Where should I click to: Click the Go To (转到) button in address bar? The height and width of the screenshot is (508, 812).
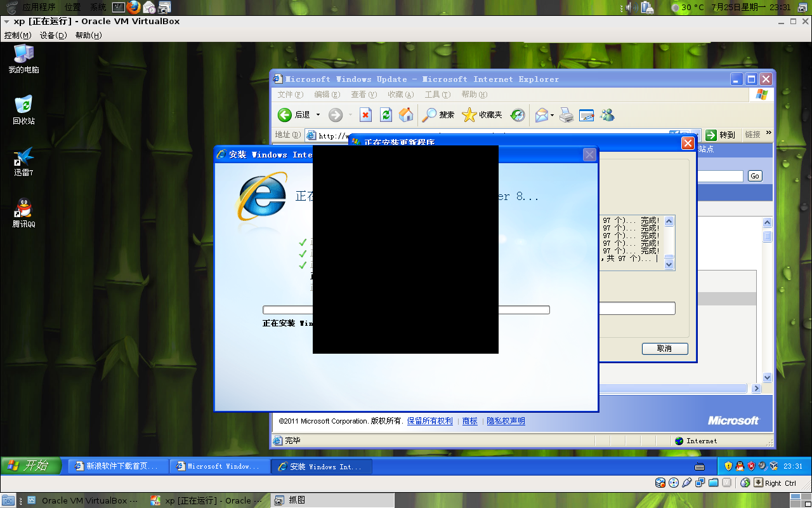pos(721,135)
